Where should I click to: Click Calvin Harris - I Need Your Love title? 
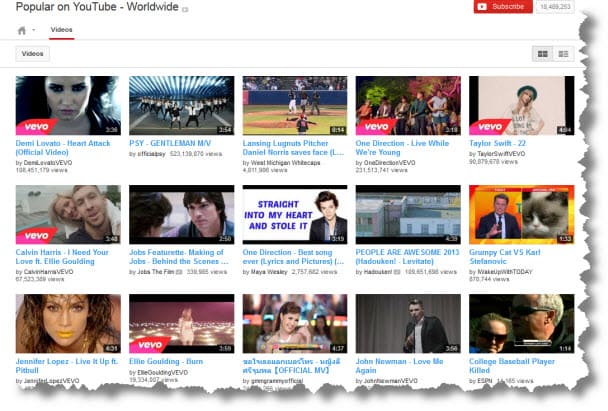(x=62, y=257)
